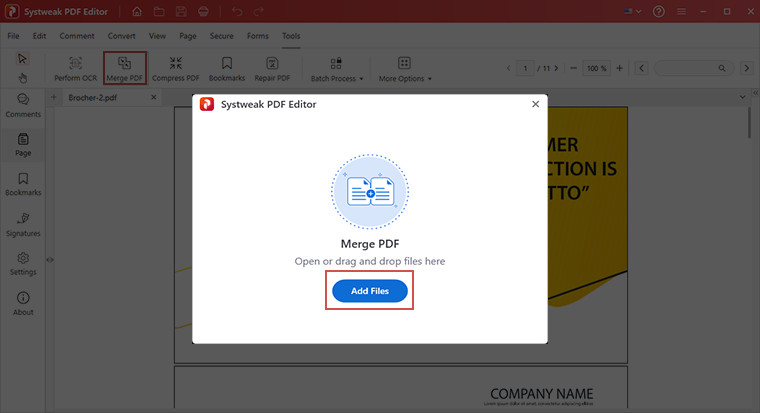The width and height of the screenshot is (760, 413).
Task: Open Bookmarks sidebar panel
Action: click(23, 184)
